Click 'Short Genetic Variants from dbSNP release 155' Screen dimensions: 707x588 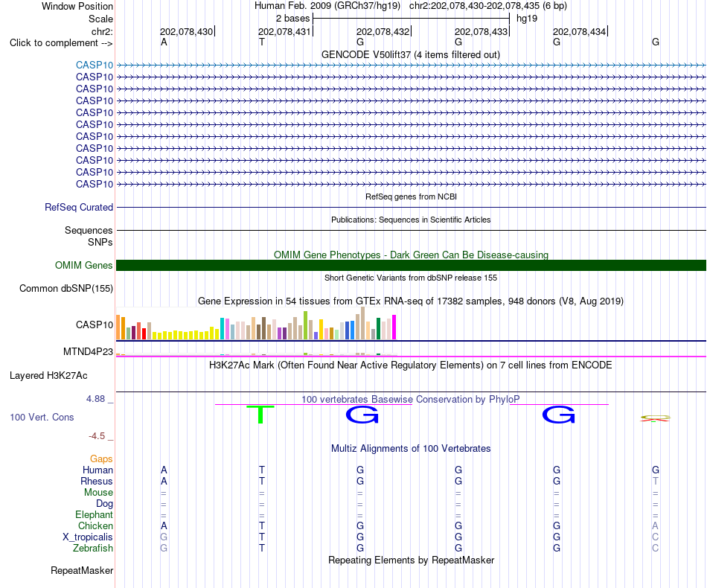tap(411, 278)
